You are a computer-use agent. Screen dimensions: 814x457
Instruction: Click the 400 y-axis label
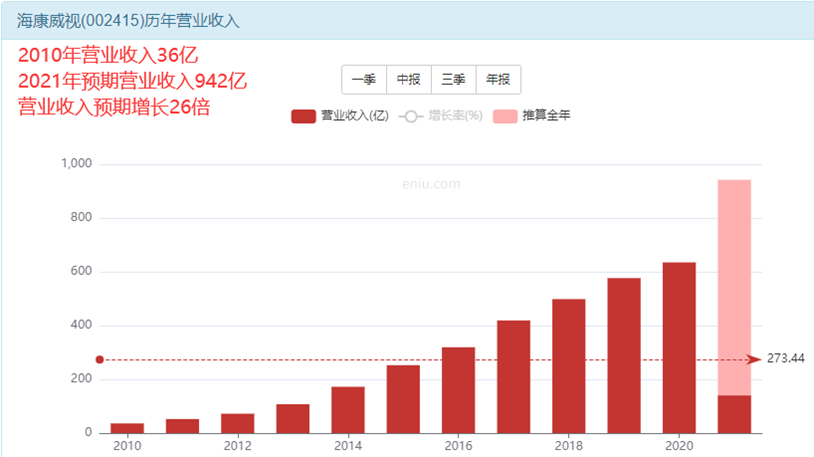click(x=81, y=325)
